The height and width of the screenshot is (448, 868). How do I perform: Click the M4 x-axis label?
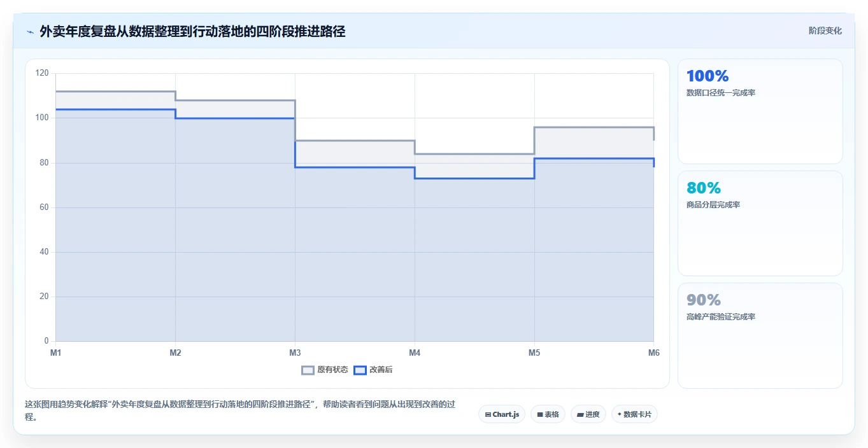(415, 353)
